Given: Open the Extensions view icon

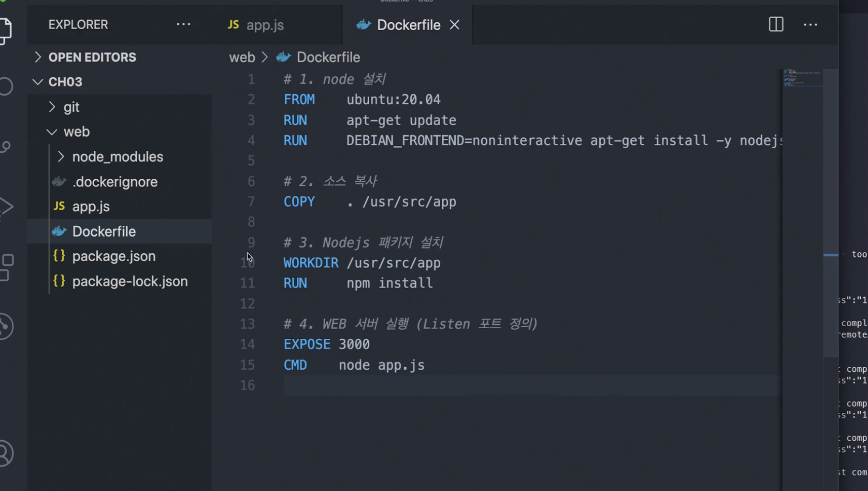Looking at the screenshot, I should coord(7,267).
